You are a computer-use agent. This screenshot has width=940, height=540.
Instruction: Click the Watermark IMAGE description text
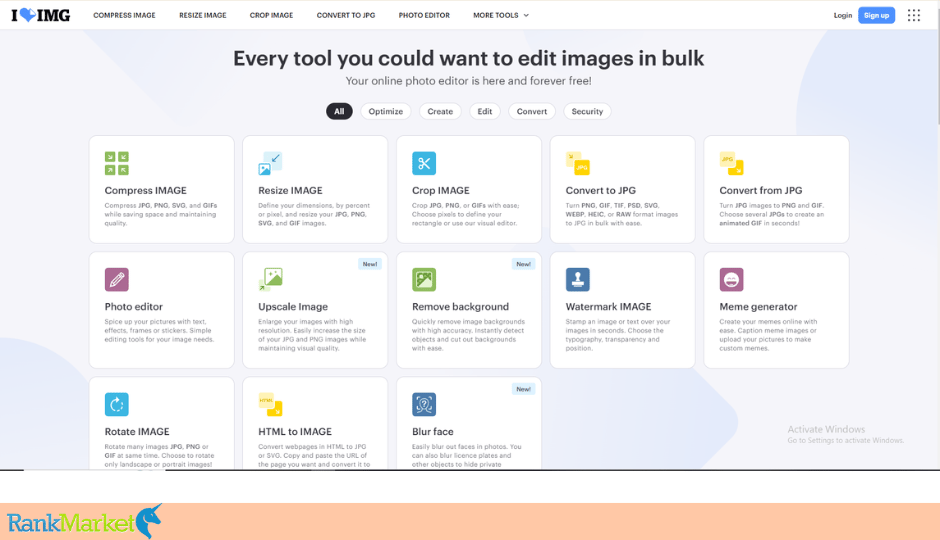tap(617, 335)
